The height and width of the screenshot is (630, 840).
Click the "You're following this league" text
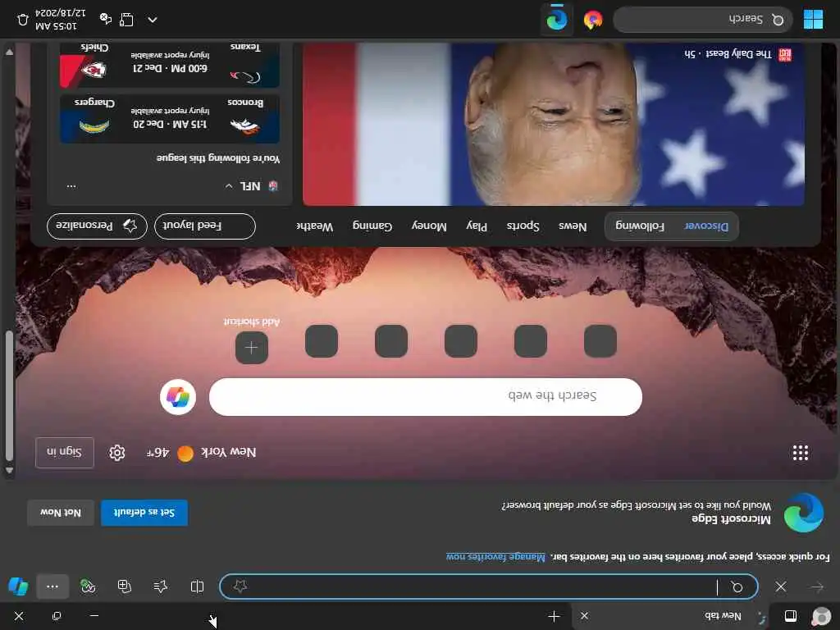tap(218, 158)
